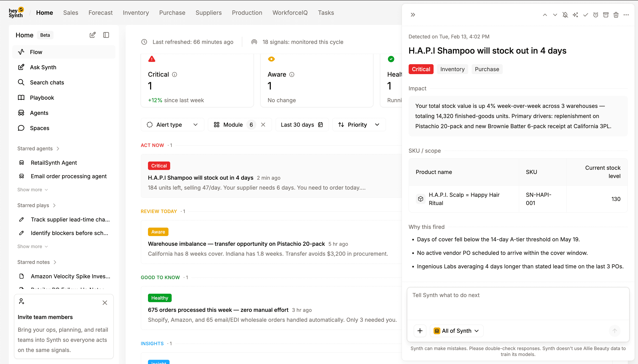Open the All of Synth scope dropdown

457,331
